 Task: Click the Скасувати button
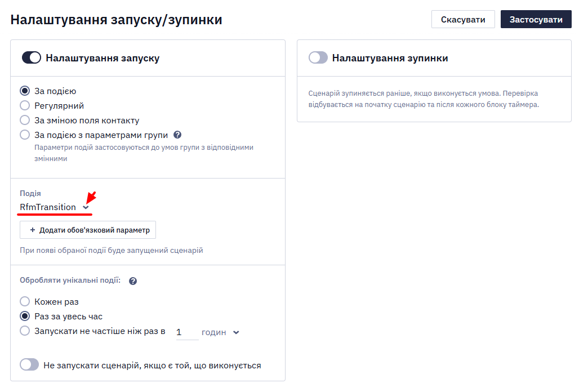(x=463, y=19)
